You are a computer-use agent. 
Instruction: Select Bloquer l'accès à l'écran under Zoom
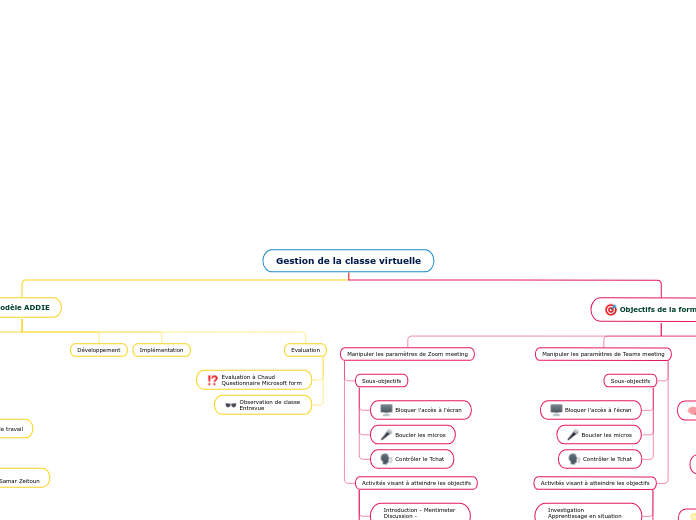(x=420, y=410)
